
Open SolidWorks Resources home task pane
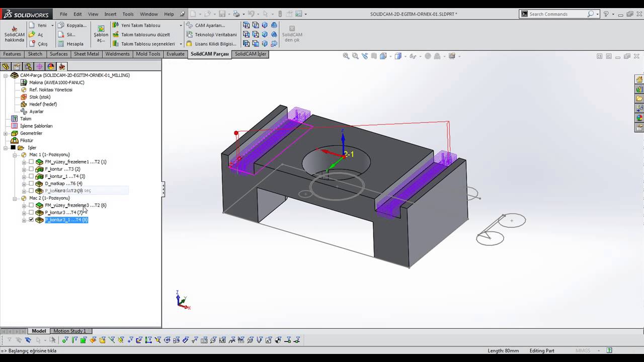point(639,79)
